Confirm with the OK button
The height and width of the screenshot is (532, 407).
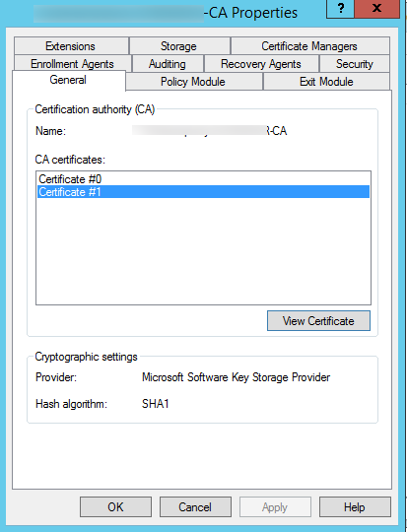(x=115, y=507)
